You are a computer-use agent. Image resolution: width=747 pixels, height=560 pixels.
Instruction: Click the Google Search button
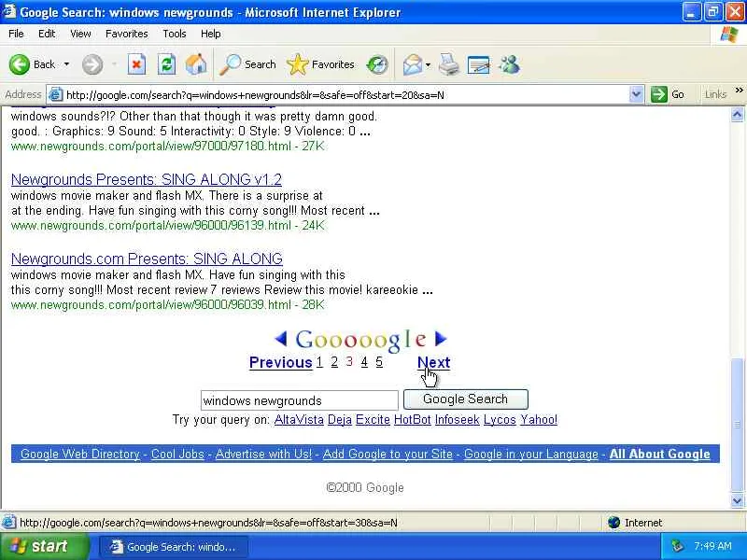465,399
